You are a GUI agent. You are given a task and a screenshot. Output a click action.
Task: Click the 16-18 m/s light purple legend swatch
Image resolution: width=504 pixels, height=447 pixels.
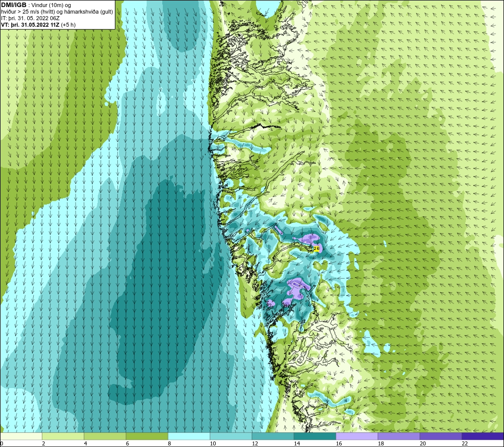click(x=357, y=436)
